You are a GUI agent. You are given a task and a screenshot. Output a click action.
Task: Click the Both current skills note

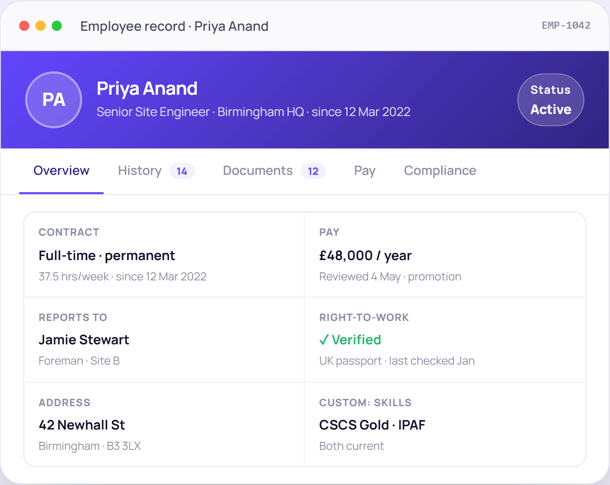(351, 446)
